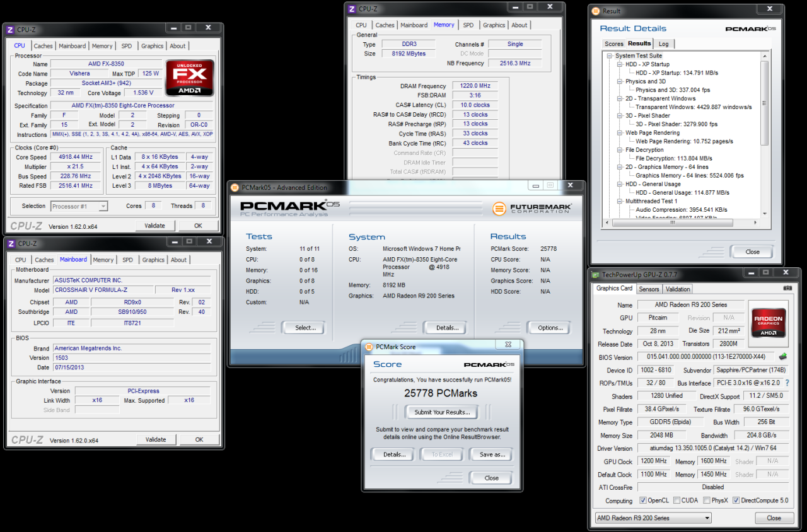Click the GPU Name field AMD Radeon R9 200 Series

(690, 305)
